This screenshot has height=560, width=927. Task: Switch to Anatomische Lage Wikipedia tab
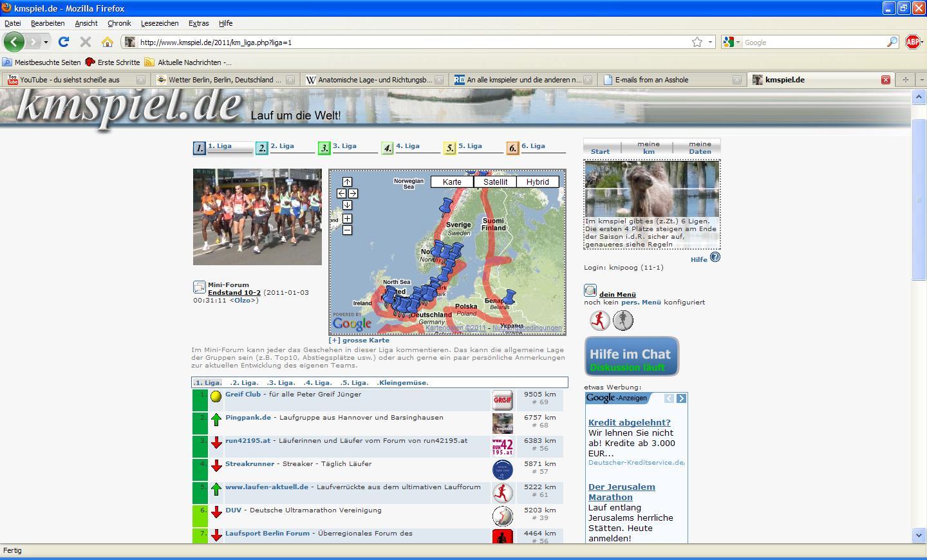pos(374,80)
